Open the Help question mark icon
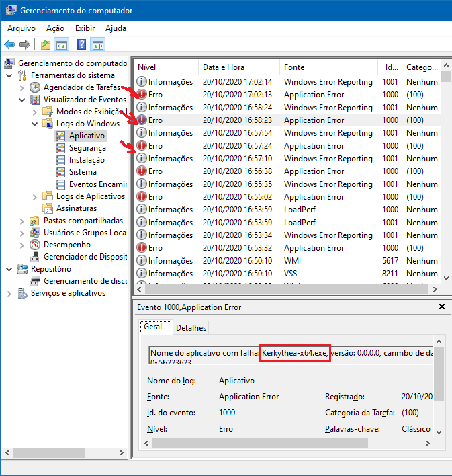452x476 pixels. point(82,45)
